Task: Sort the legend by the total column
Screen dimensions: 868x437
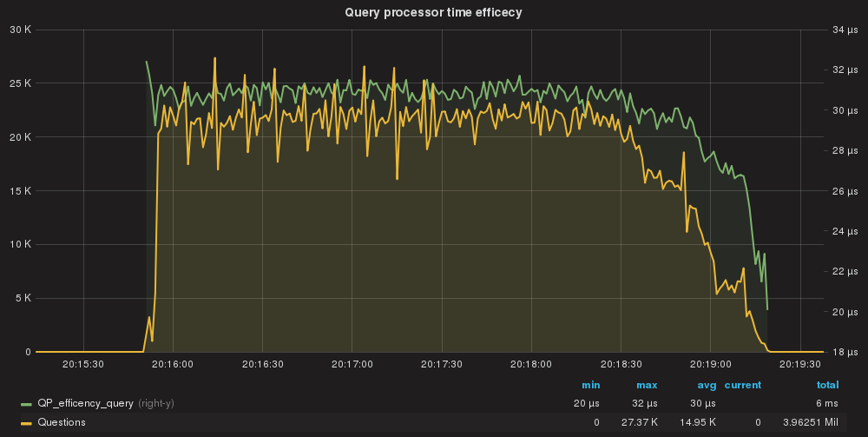Action: coord(827,385)
